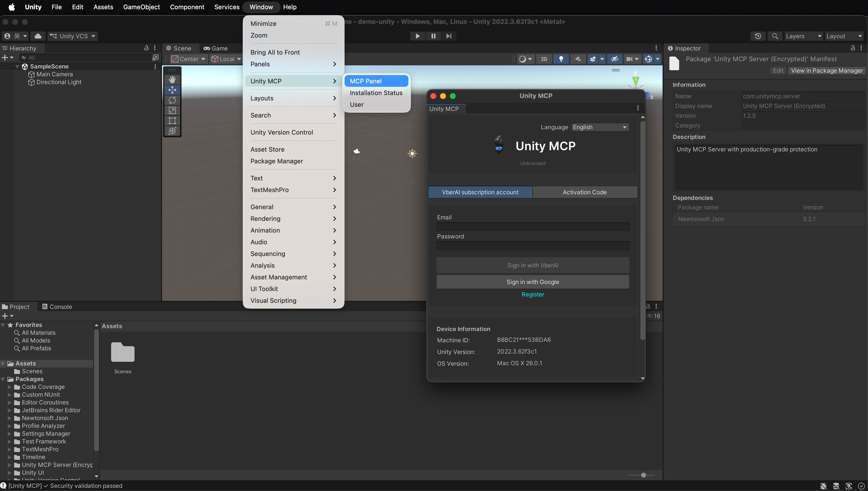868x491 pixels.
Task: Open the Unity VCS dropdown
Action: point(72,36)
